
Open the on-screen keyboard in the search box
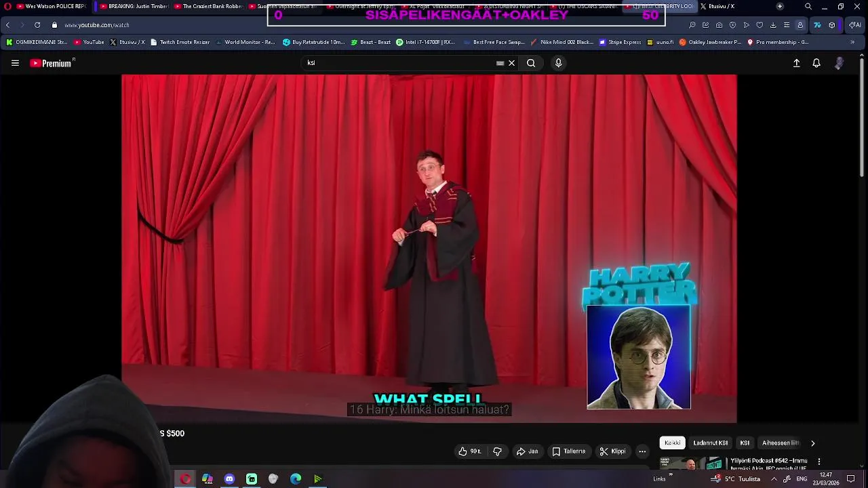pos(500,63)
